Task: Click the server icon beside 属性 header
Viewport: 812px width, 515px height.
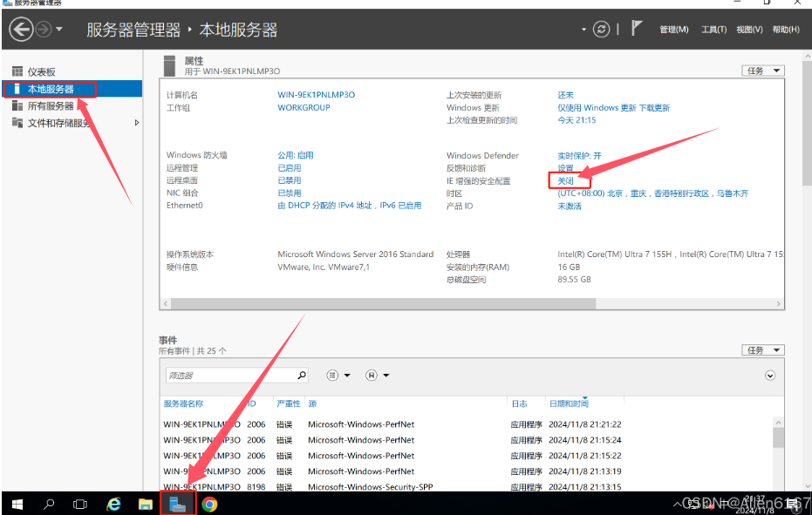Action: tap(169, 65)
